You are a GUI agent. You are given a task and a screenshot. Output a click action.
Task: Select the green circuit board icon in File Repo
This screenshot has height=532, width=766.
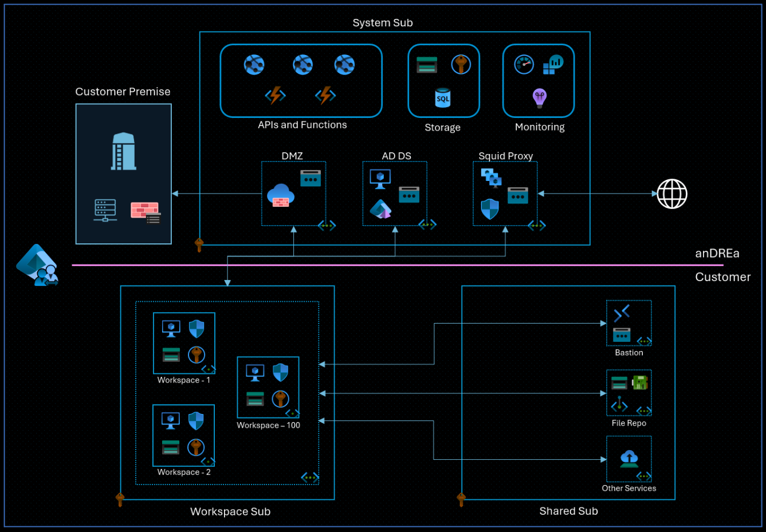click(x=640, y=382)
